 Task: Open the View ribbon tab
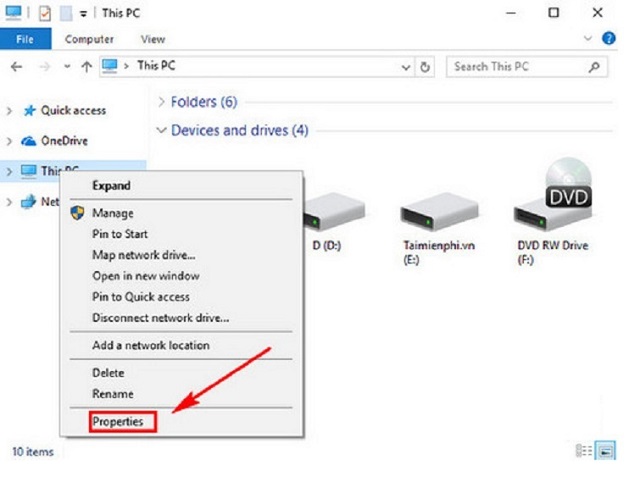coord(153,39)
